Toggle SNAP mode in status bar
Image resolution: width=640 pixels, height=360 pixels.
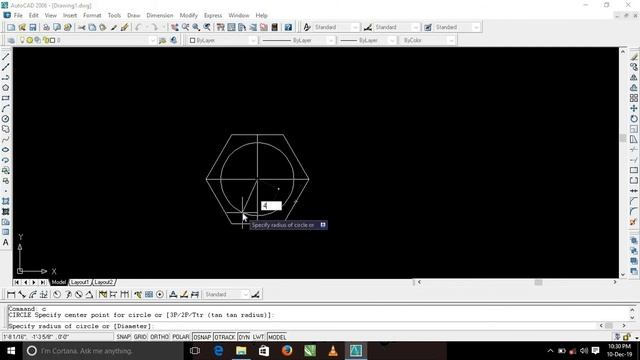(123, 337)
